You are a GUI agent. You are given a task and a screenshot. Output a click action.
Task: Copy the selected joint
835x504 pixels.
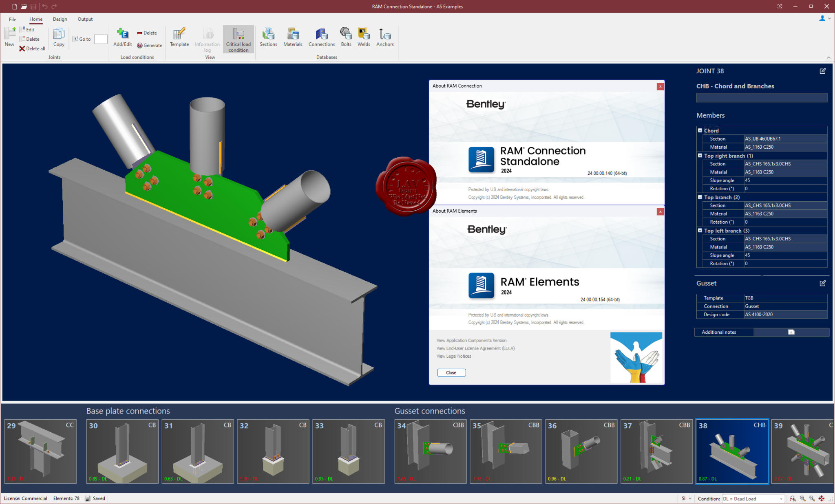(x=58, y=37)
